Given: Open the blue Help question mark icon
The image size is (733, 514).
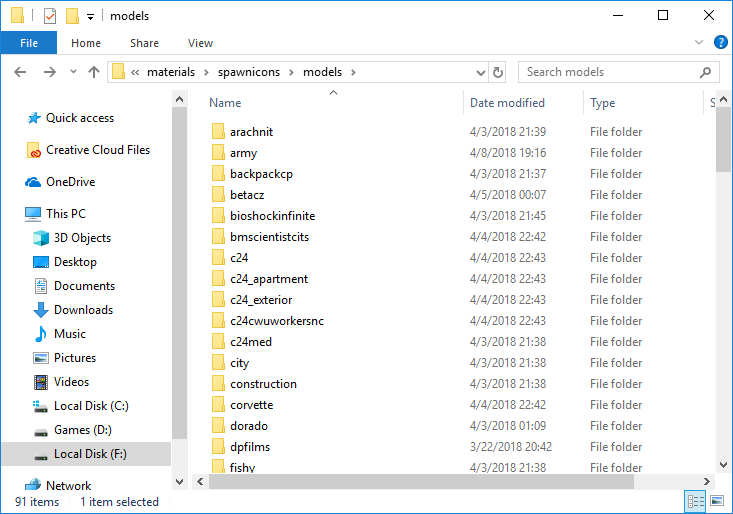Looking at the screenshot, I should pyautogui.click(x=720, y=42).
